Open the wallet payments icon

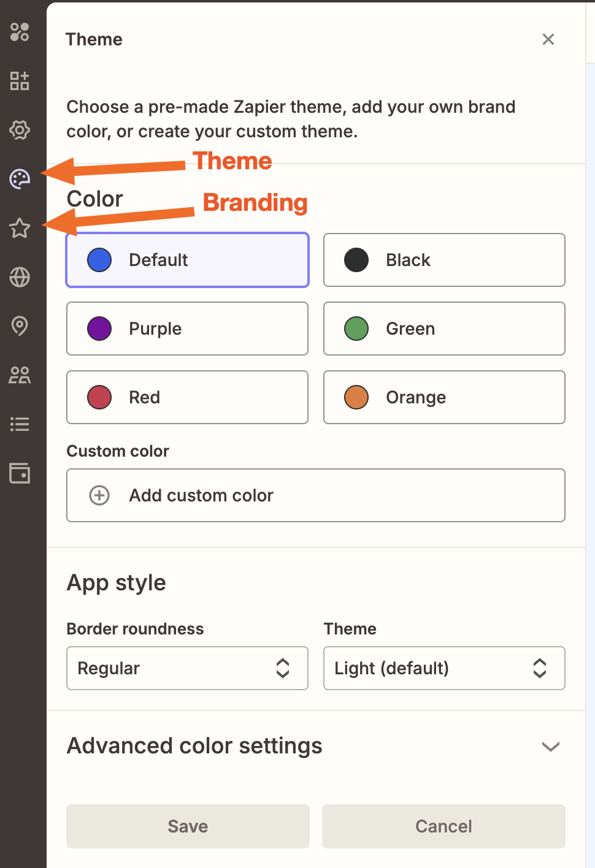(20, 473)
